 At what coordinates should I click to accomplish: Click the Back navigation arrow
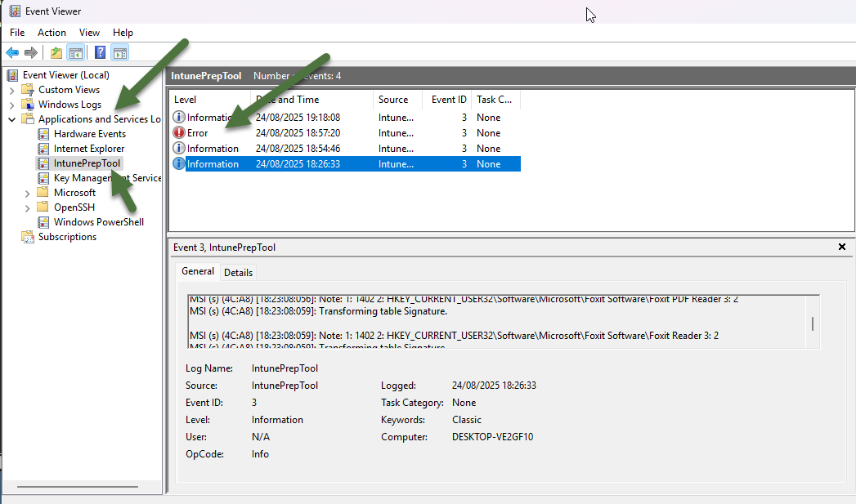point(12,51)
